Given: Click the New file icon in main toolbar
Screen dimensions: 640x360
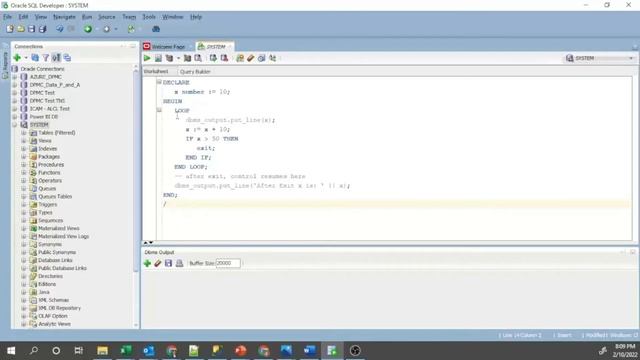Looking at the screenshot, I should click(x=10, y=29).
